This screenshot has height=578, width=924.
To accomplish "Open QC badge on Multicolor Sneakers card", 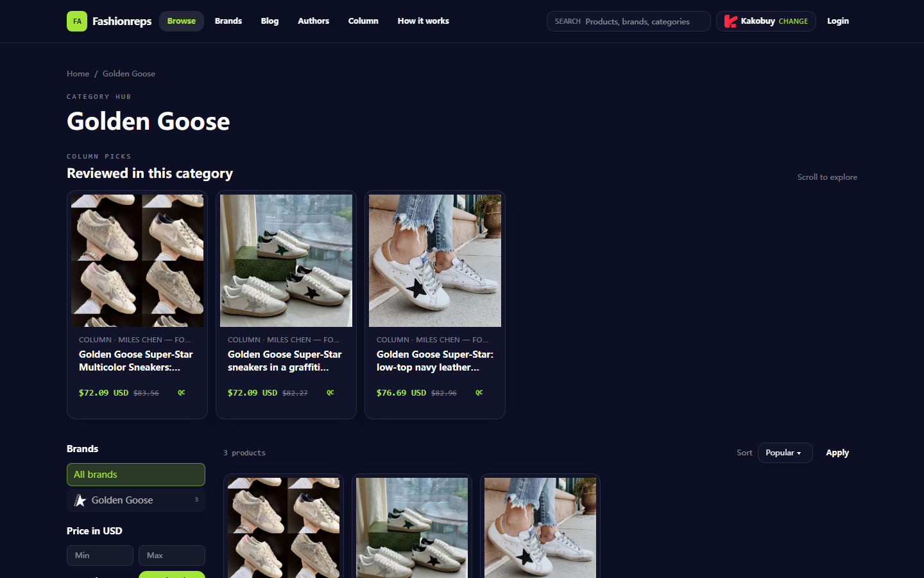I will 182,392.
